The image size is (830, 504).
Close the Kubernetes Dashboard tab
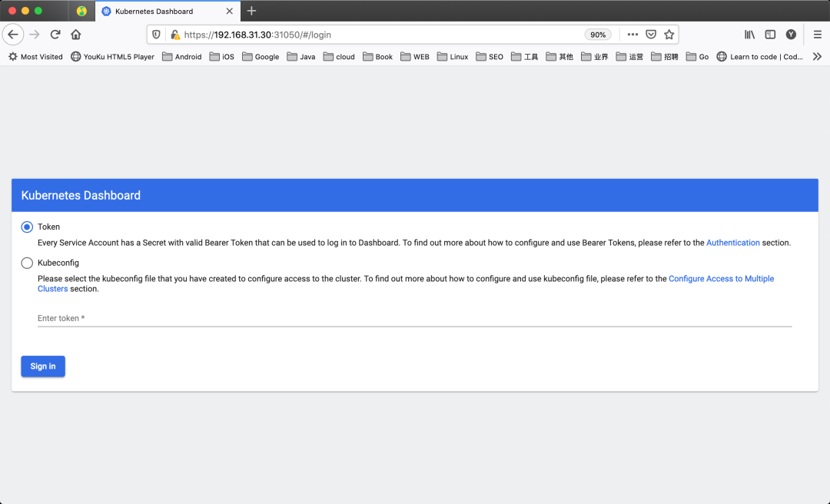[229, 11]
